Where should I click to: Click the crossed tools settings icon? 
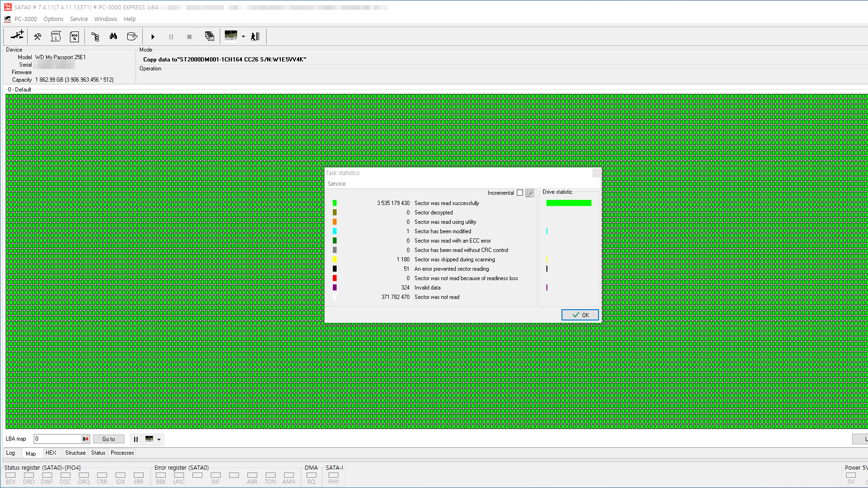[38, 37]
